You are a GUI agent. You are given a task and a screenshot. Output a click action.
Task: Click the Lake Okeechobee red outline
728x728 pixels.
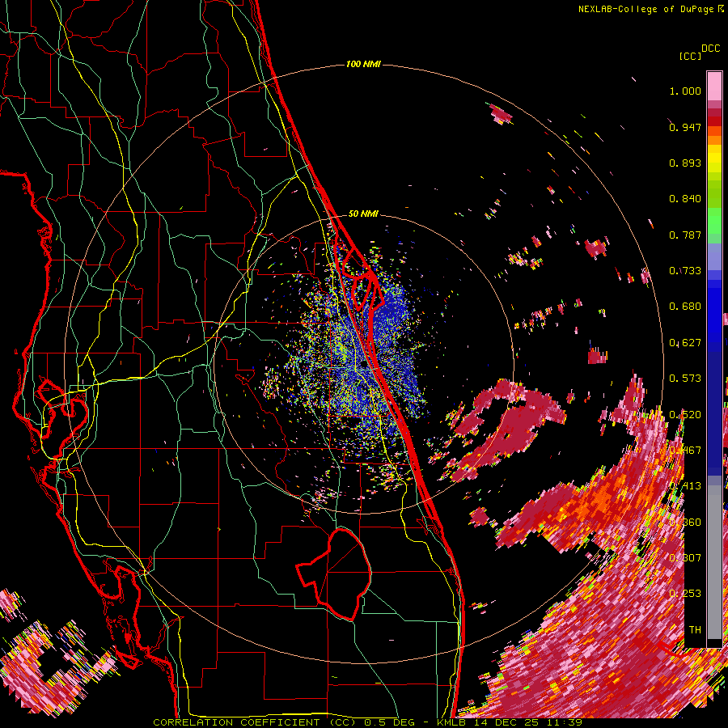click(334, 574)
